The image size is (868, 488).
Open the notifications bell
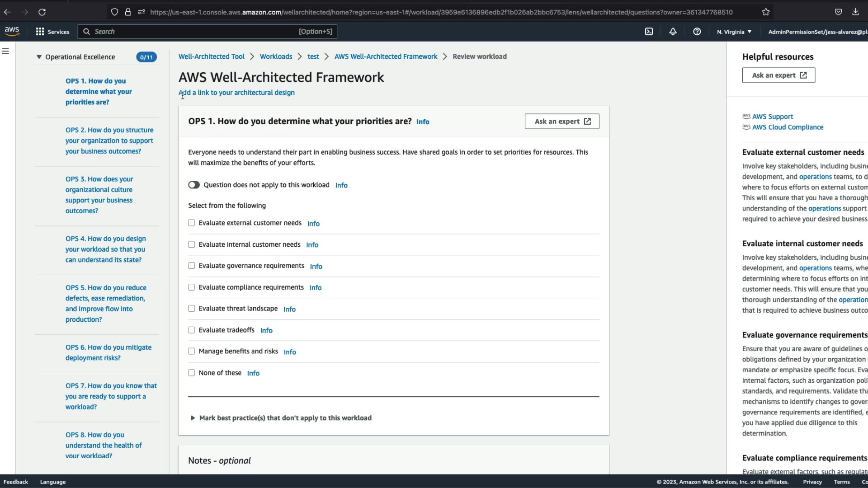[673, 32]
